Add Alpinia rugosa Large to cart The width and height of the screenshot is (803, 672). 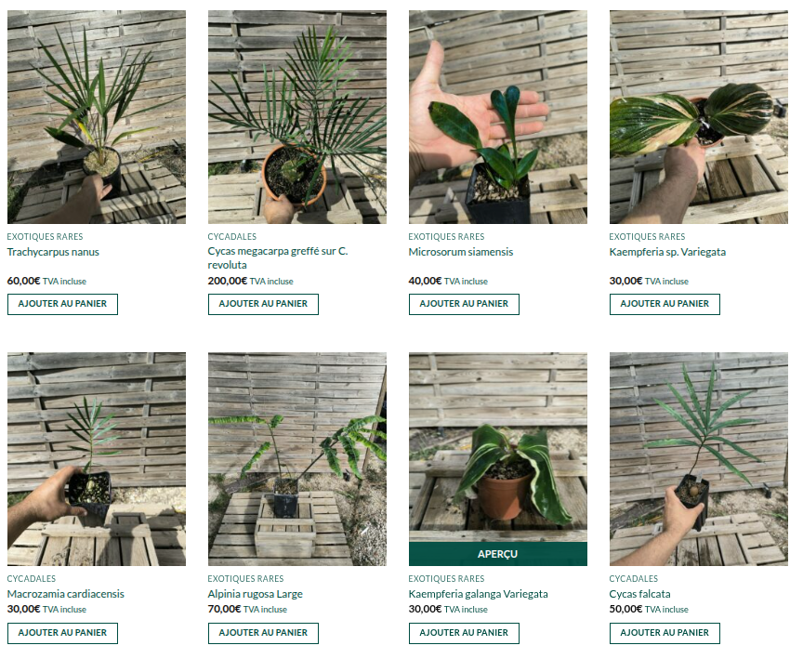[263, 633]
